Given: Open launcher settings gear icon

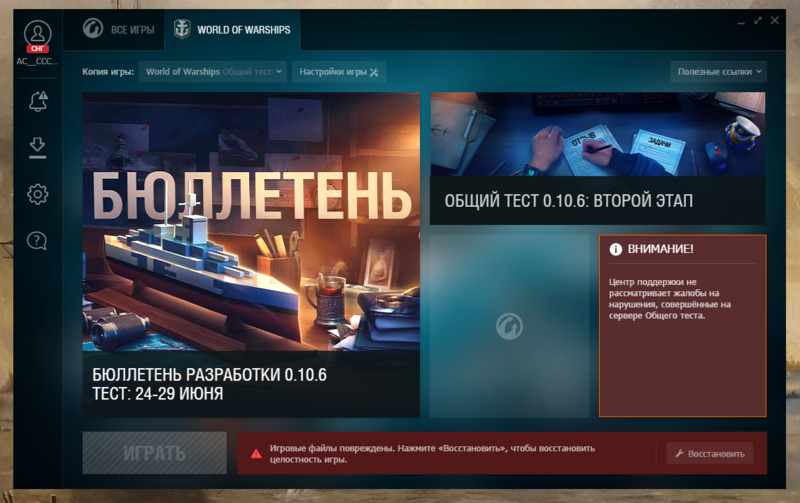Looking at the screenshot, I should [37, 194].
